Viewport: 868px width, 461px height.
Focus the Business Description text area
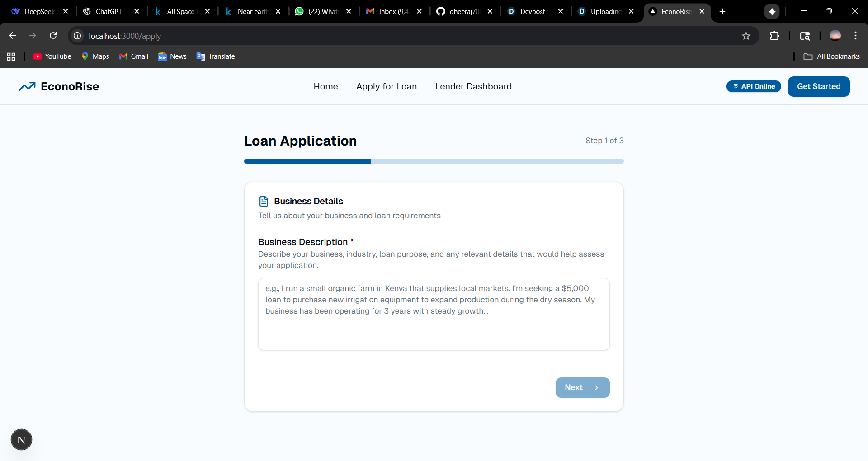tap(434, 314)
